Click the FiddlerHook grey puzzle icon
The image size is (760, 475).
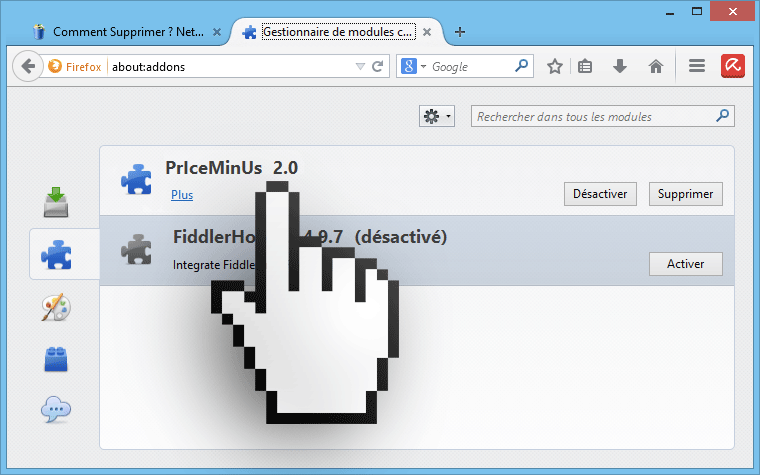point(136,249)
